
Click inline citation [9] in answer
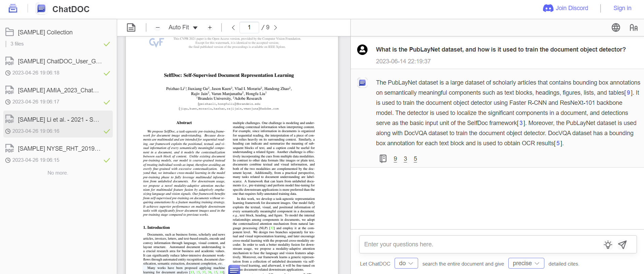(628, 93)
